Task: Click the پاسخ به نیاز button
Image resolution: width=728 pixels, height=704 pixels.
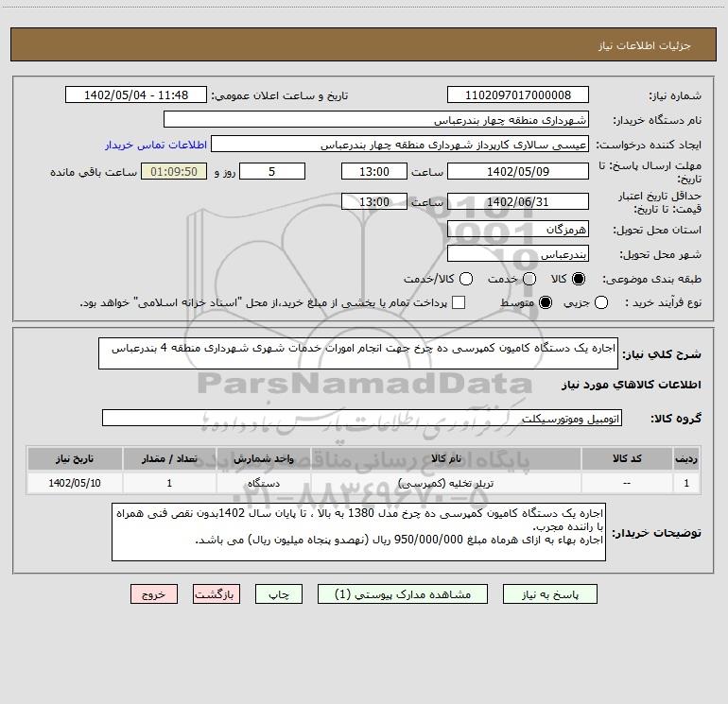Action: 549,594
